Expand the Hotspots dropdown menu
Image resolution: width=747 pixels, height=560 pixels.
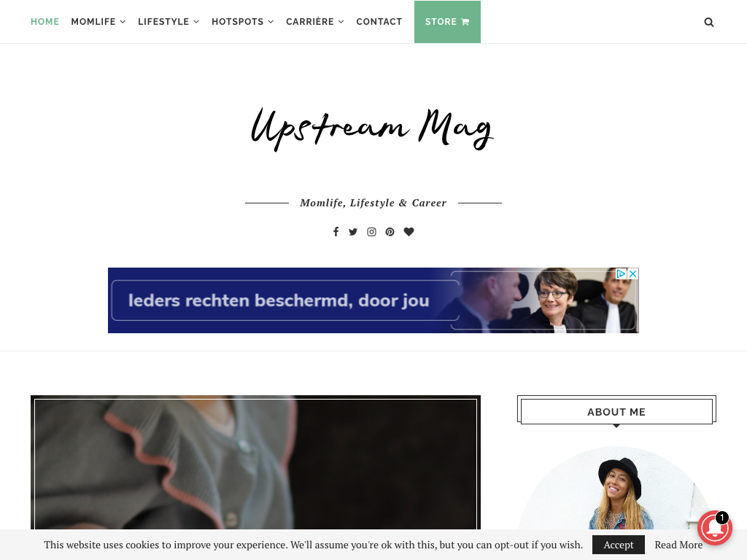(x=243, y=22)
